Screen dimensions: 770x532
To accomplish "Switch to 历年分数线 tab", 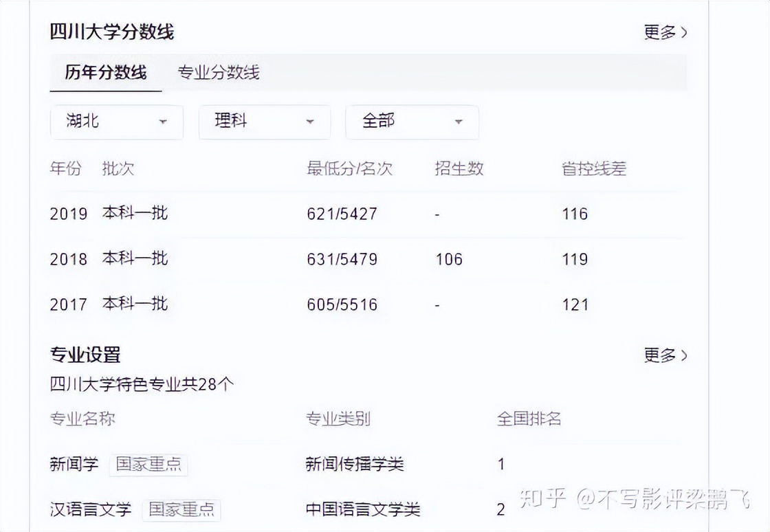I will point(106,73).
